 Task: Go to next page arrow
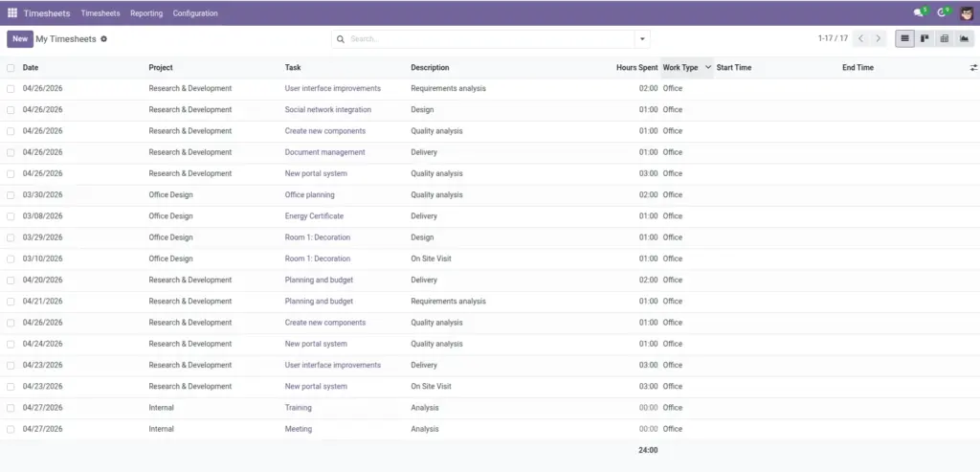(879, 38)
